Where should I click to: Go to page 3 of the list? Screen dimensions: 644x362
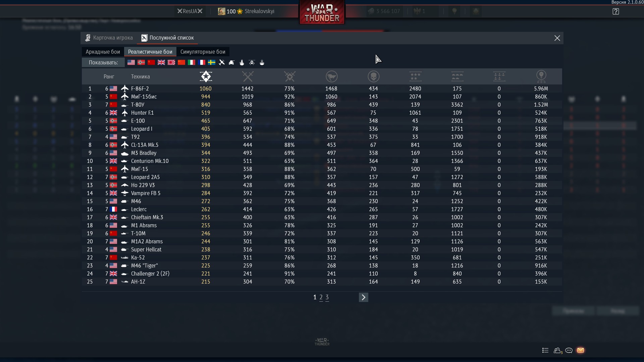[x=327, y=297]
